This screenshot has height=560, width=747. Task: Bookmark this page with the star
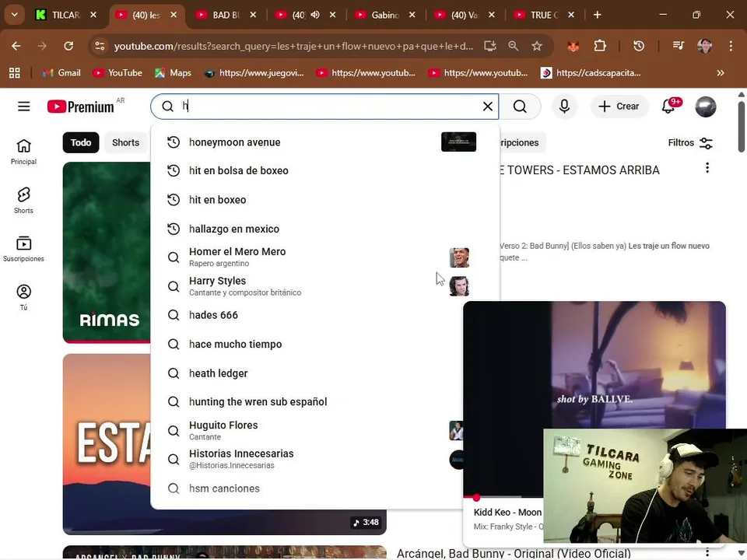[537, 46]
